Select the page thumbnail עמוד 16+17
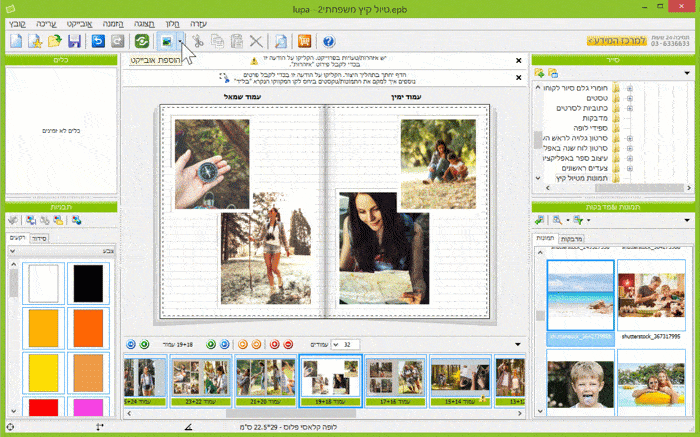700x437 pixels. point(395,381)
